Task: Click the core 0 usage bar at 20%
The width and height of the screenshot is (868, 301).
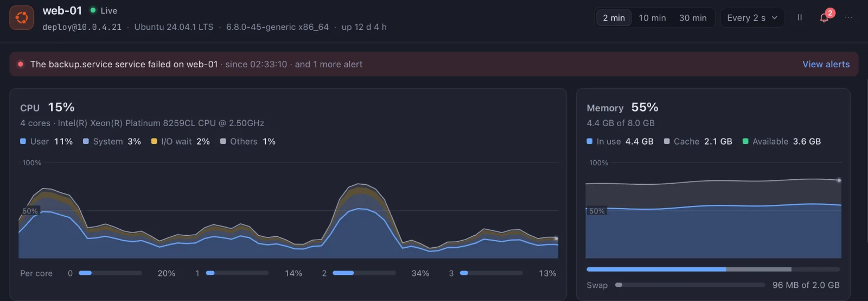Action: tap(110, 273)
